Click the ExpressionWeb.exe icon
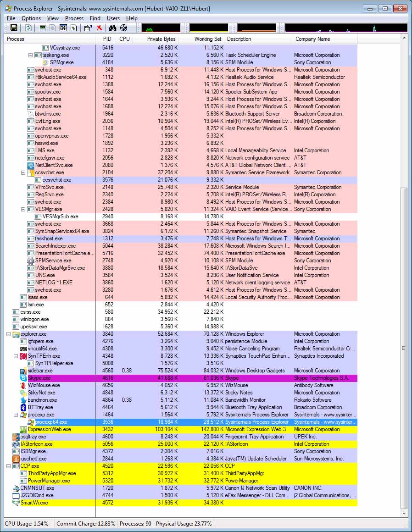 tap(23, 429)
